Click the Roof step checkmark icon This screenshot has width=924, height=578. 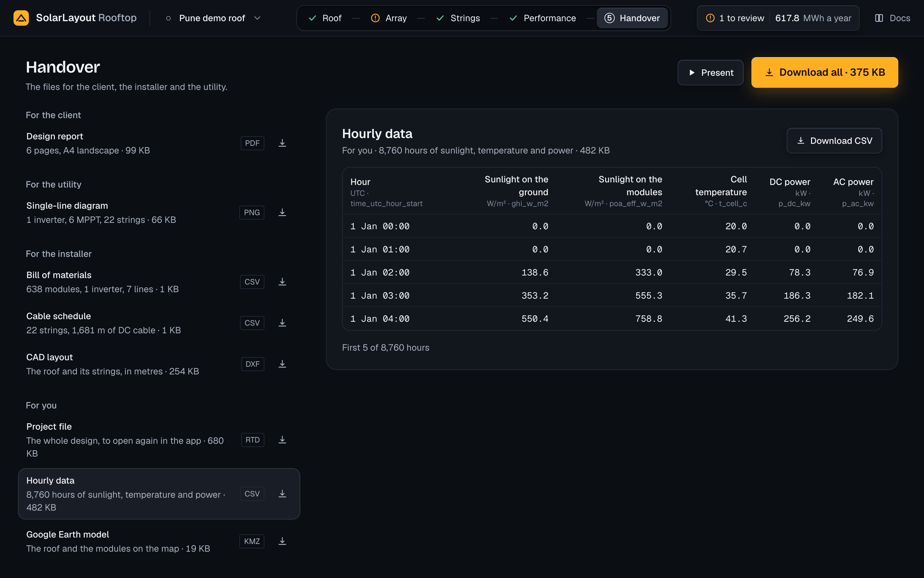tap(312, 18)
